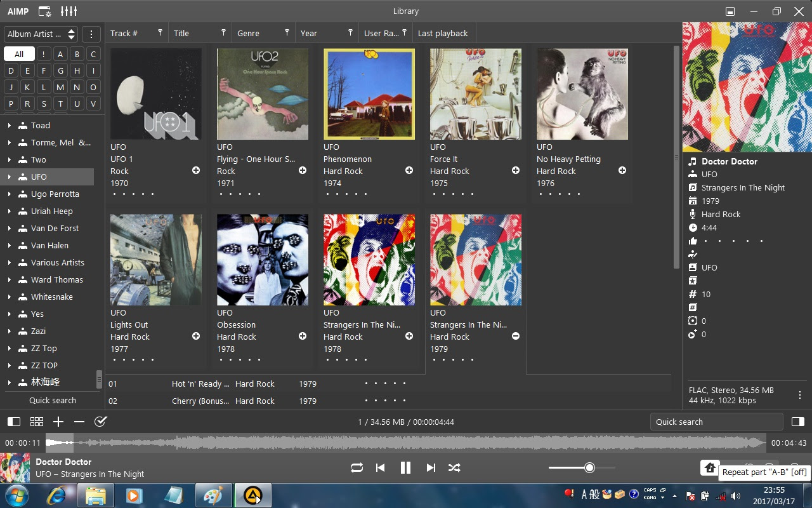The width and height of the screenshot is (812, 508).
Task: Expand the Van Halen artist node
Action: tap(9, 246)
